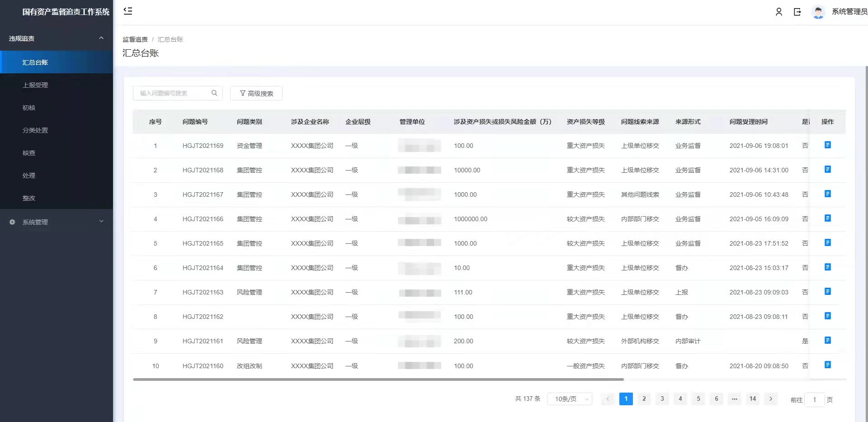Click timestamp 2021-09-05 16:09:09
The image size is (868, 422).
point(759,219)
